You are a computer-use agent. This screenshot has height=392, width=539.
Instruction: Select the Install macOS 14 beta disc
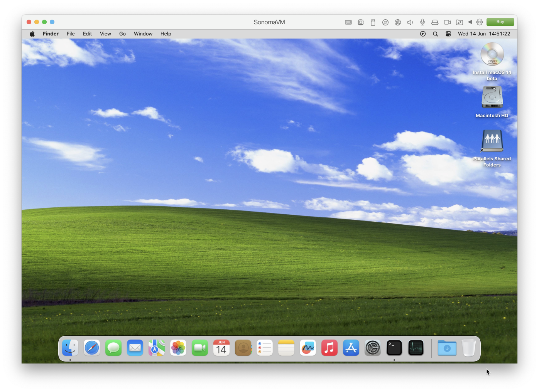point(492,54)
